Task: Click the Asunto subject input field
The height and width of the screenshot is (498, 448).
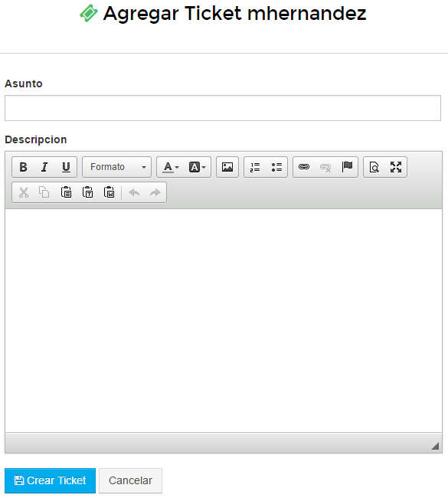Action: pyautogui.click(x=223, y=108)
